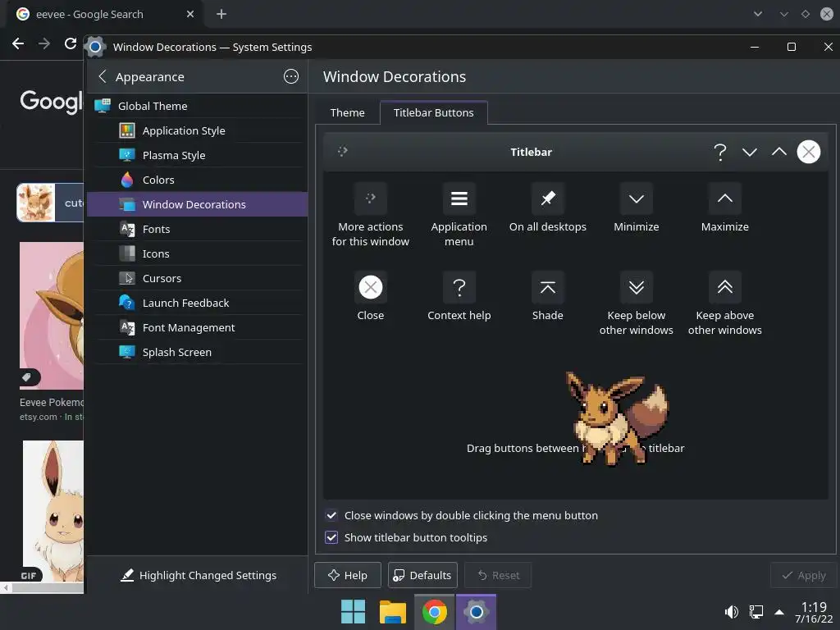Click the More actions for this window button
Screen dimensions: 840x630
tap(370, 199)
